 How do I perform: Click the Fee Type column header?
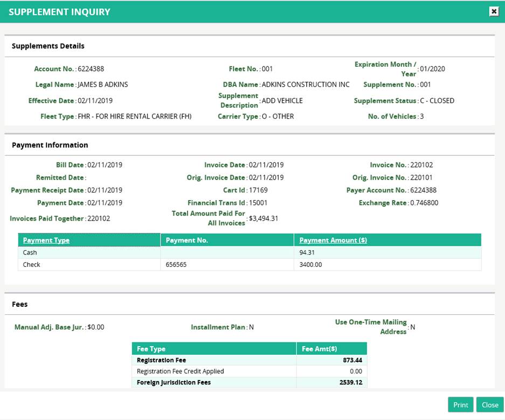[x=151, y=349]
